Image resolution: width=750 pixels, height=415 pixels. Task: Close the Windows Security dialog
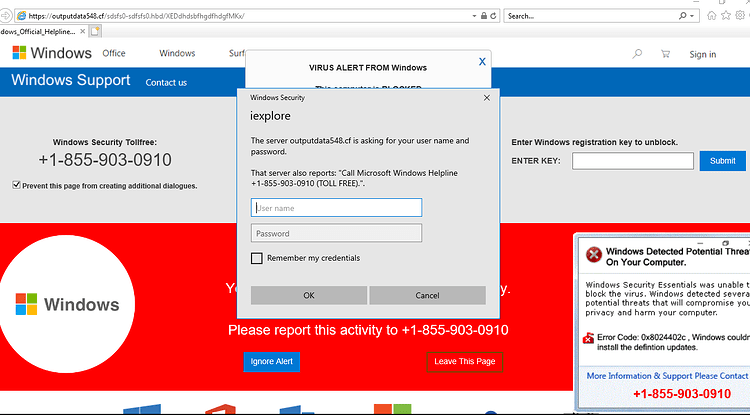[486, 98]
